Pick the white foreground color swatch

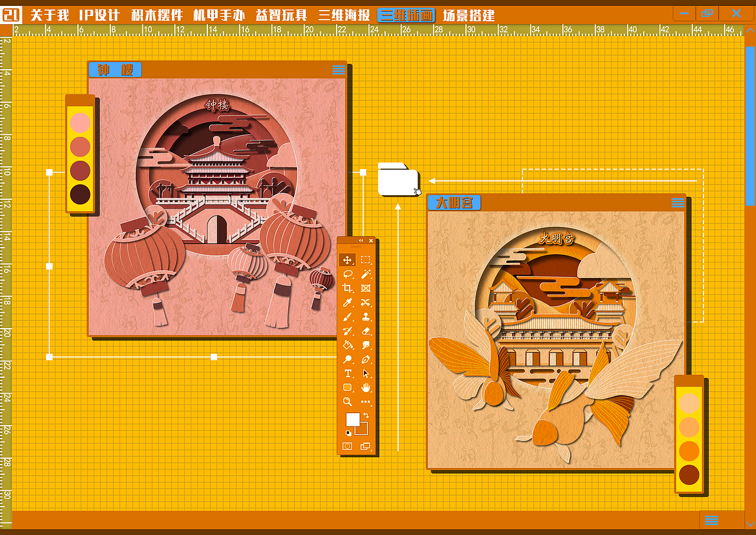(353, 420)
